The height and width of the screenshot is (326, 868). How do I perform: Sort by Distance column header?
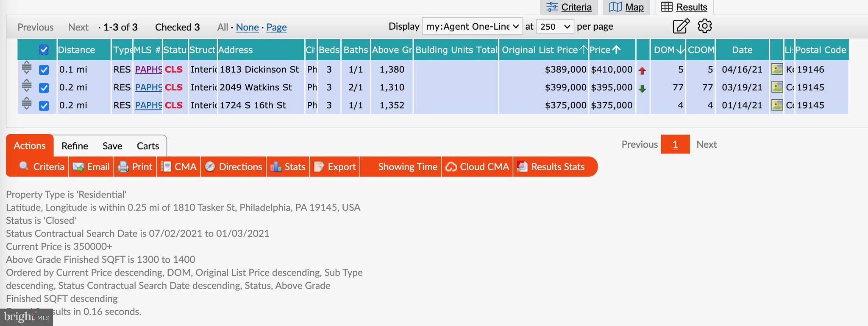83,50
